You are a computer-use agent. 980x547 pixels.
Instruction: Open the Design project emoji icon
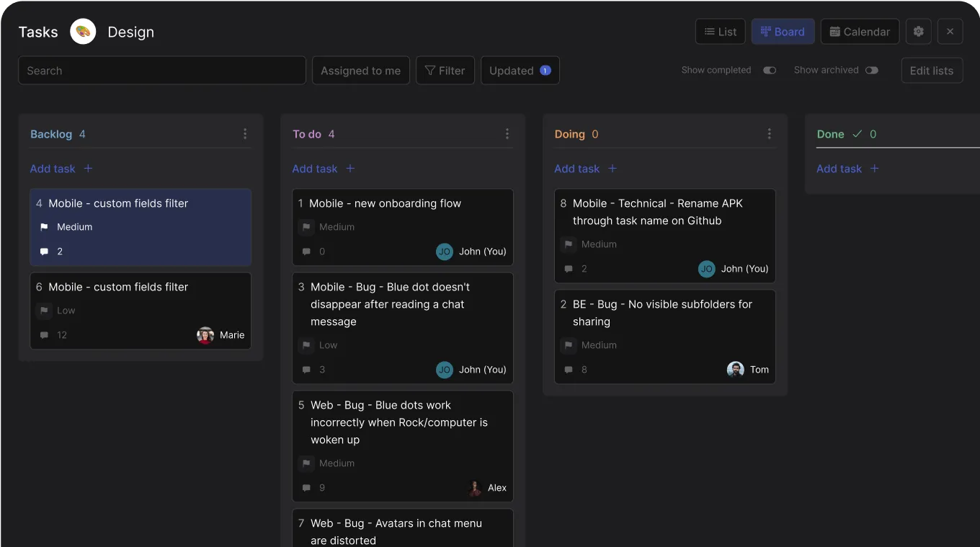[84, 31]
